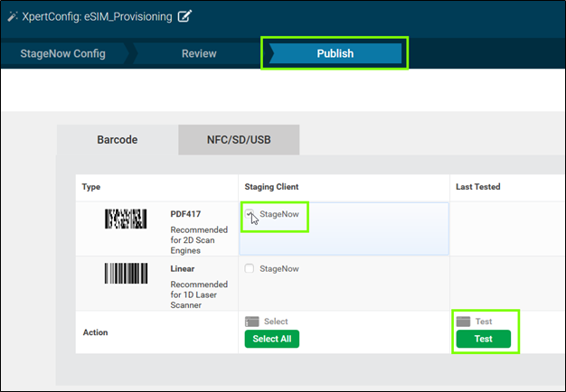Switch to the Barcode tab
This screenshot has width=566, height=392.
(x=117, y=140)
